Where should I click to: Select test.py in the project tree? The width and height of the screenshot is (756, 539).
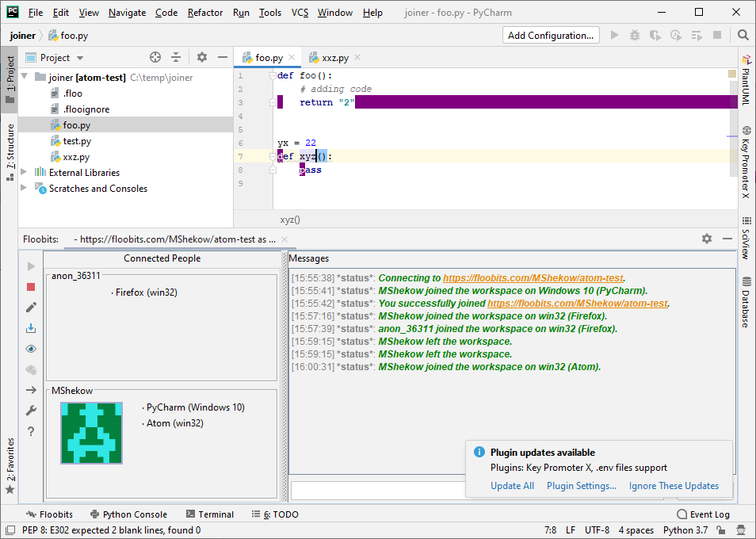click(77, 141)
